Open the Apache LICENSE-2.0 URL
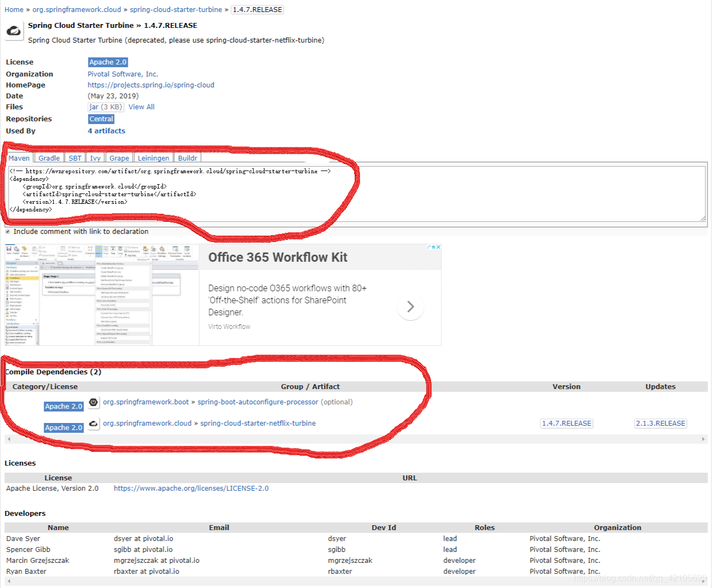 191,488
